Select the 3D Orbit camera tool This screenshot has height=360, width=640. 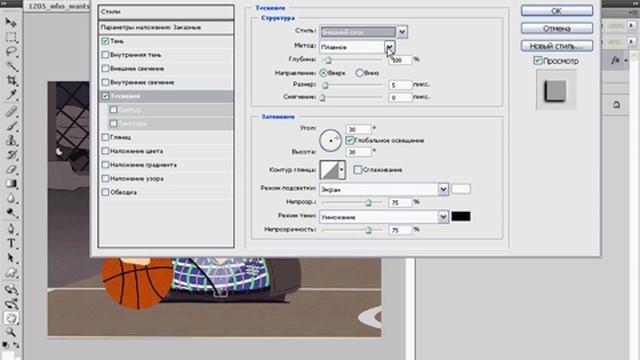11,304
